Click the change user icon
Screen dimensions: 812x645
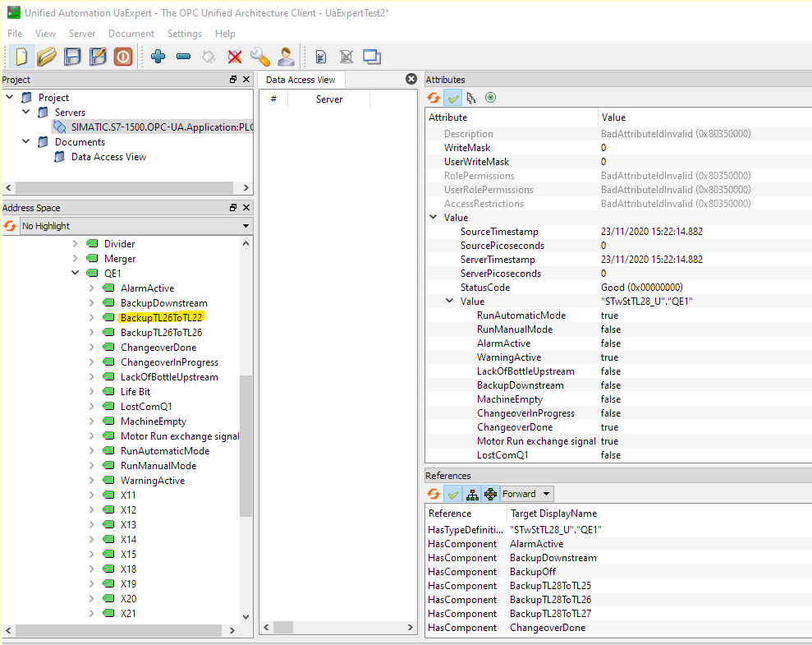point(286,57)
